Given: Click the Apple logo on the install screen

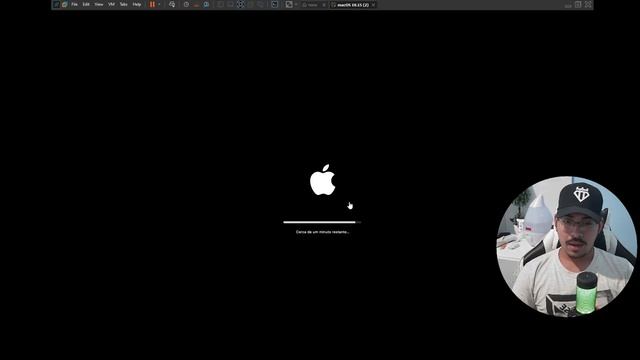Looking at the screenshot, I should 322,180.
